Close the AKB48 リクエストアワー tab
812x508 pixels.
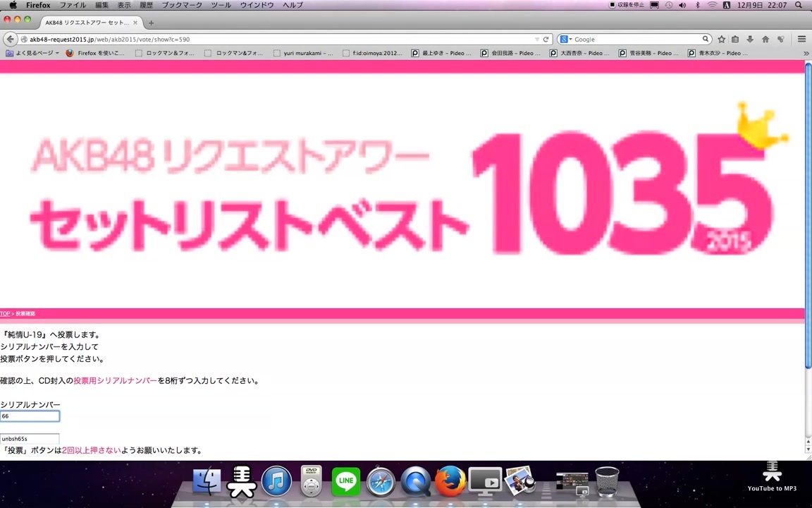(135, 23)
